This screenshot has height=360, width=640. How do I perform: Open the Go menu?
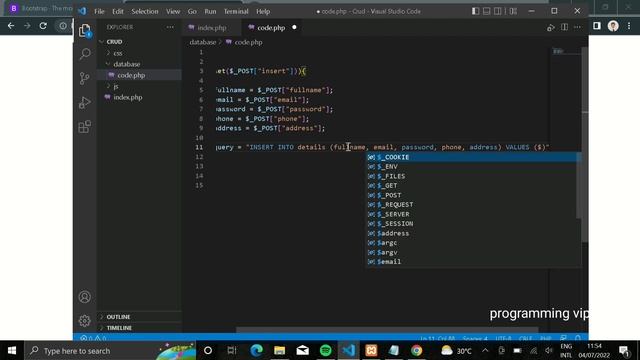click(192, 11)
